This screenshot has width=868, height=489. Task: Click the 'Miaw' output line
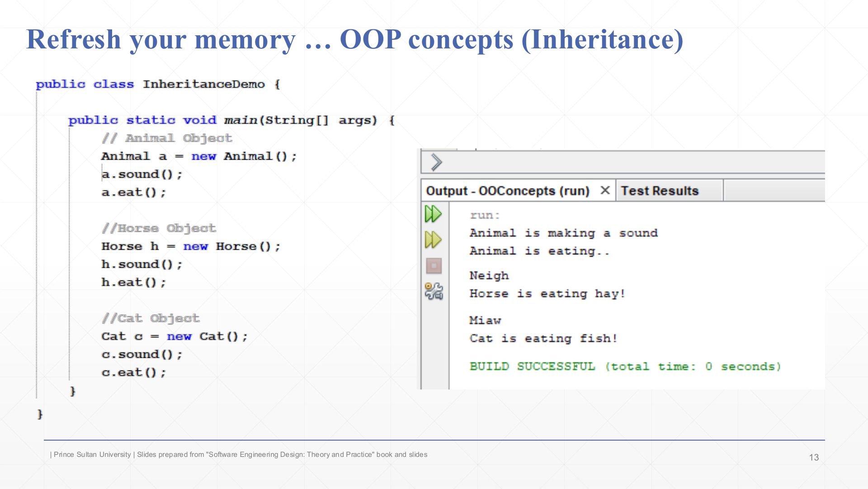(x=485, y=320)
